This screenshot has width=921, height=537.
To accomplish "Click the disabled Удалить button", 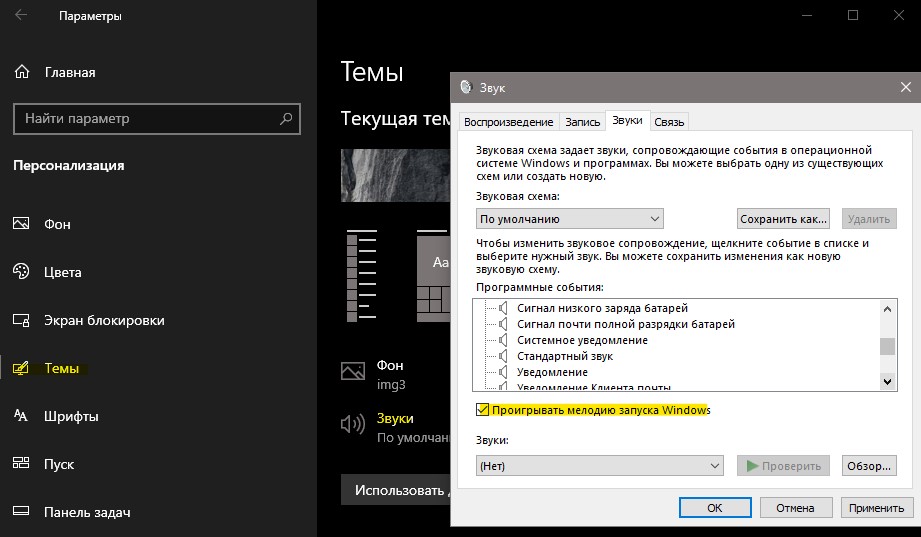I will 869,219.
